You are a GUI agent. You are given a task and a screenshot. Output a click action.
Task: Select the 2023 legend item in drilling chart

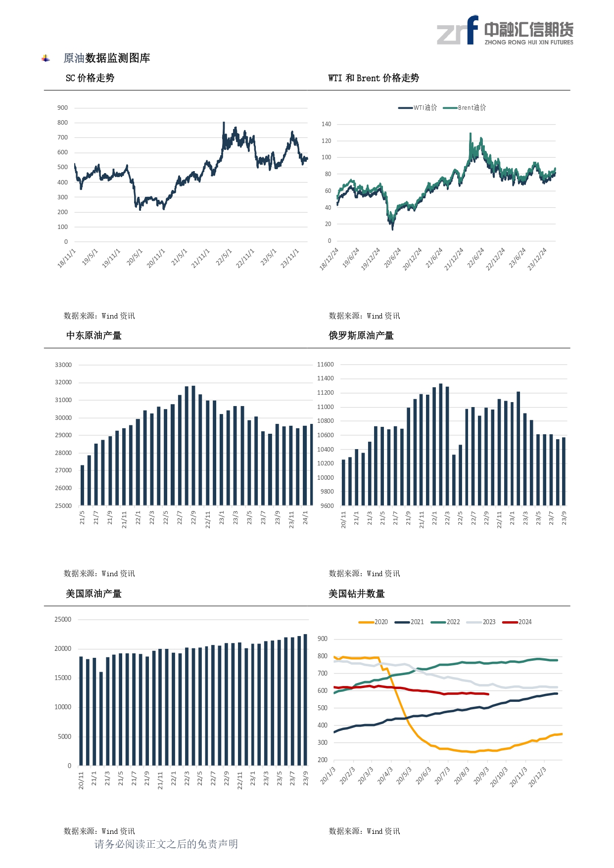pos(482,622)
